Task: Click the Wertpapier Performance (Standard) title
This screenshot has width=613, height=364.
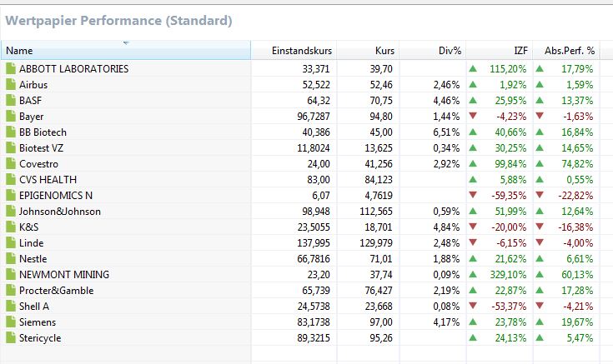Action: click(118, 19)
